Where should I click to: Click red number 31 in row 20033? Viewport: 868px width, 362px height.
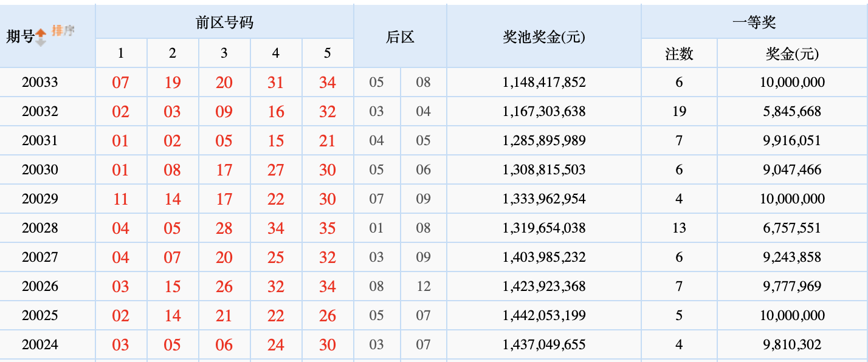[276, 83]
